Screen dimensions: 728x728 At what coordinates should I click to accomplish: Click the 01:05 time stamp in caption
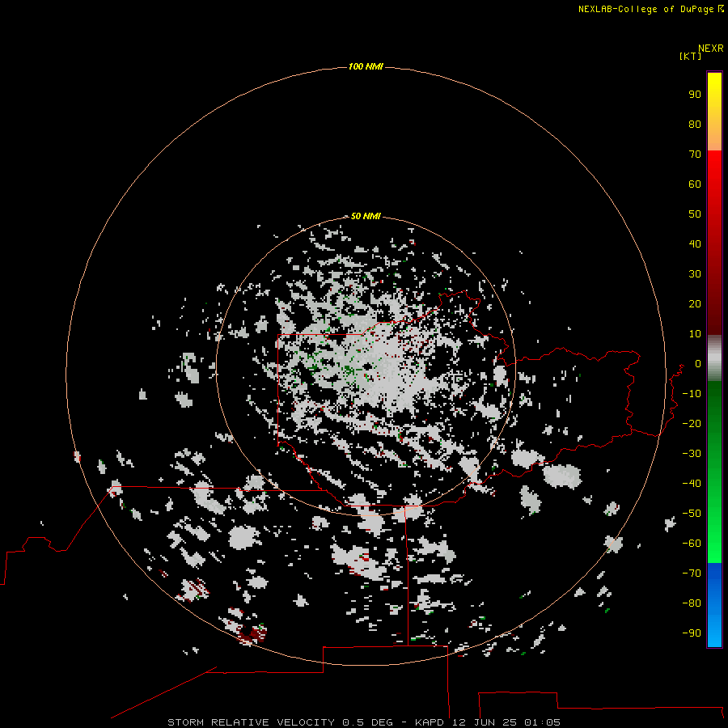coord(542,722)
